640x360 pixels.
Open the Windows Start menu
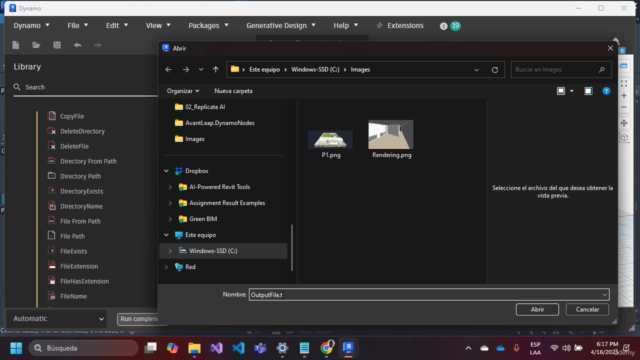[x=16, y=348]
